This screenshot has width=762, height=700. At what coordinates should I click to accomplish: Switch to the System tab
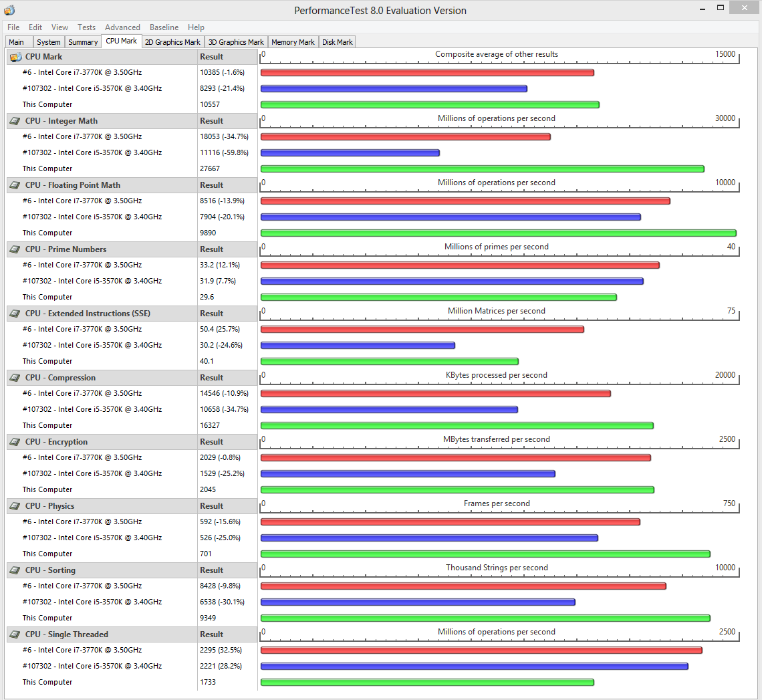tap(49, 42)
